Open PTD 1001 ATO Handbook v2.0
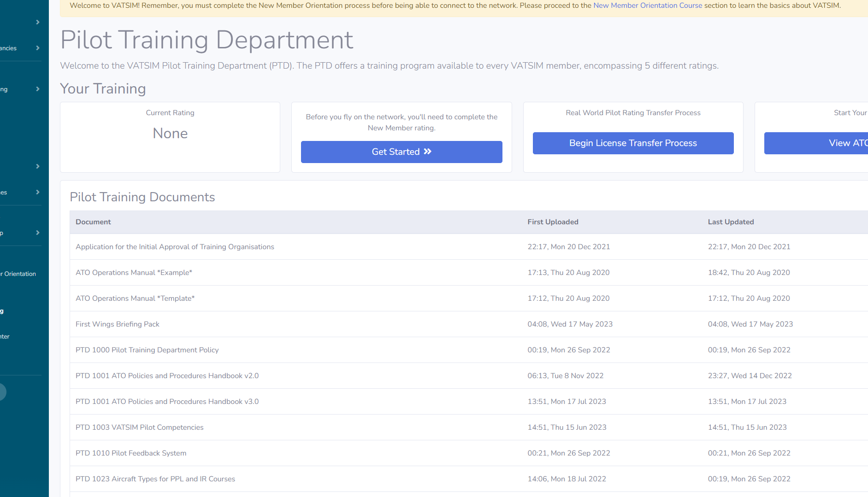This screenshot has width=868, height=497. 167,375
